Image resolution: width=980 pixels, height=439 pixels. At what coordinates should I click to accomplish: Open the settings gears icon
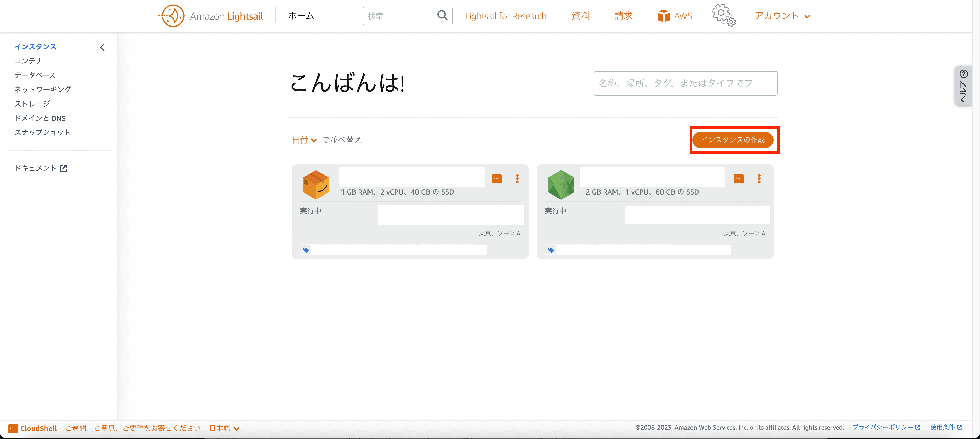(724, 15)
